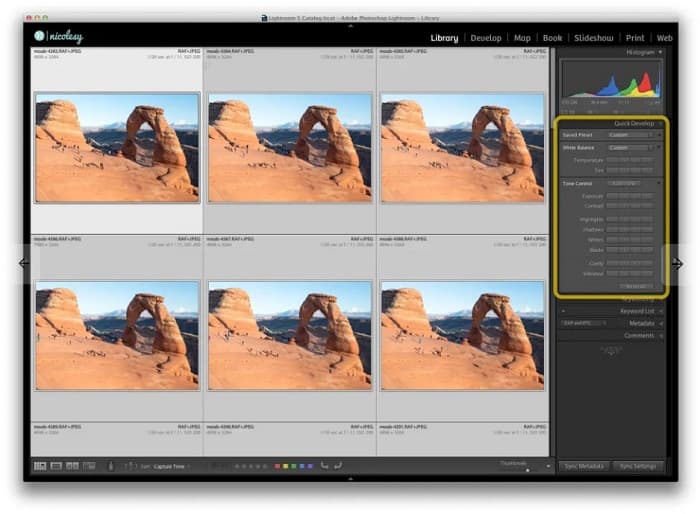
Task: Rotate photo clockwise icon in toolbar
Action: pos(339,466)
